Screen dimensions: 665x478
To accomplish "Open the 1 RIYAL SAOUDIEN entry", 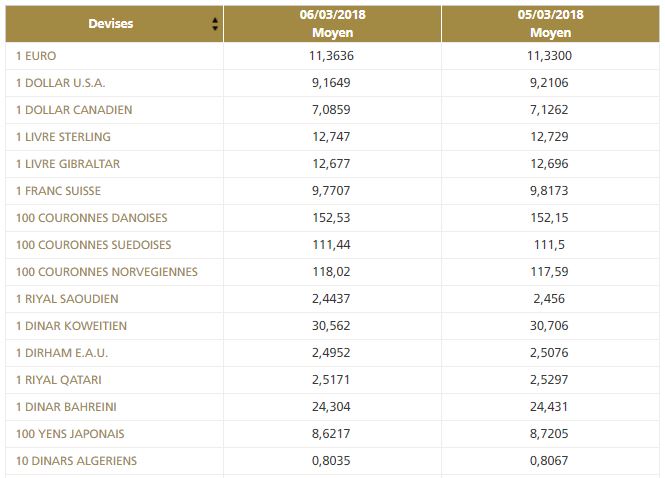I will coord(66,299).
